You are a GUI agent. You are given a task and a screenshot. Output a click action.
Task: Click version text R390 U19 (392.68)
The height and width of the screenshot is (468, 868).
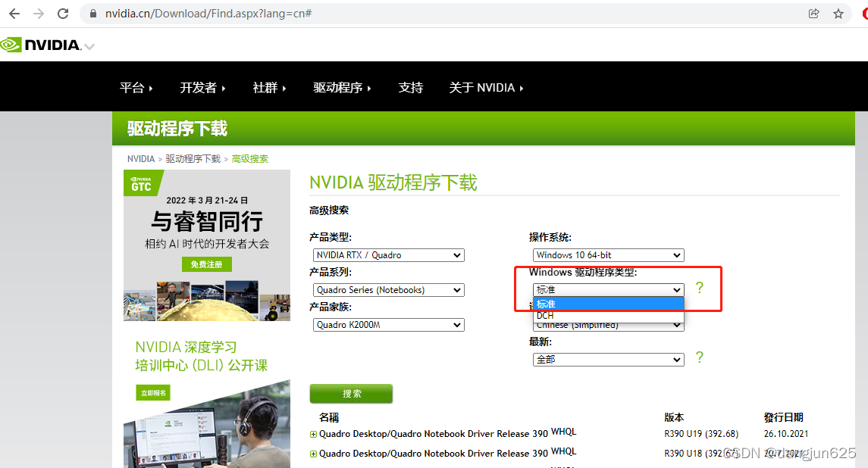point(701,434)
